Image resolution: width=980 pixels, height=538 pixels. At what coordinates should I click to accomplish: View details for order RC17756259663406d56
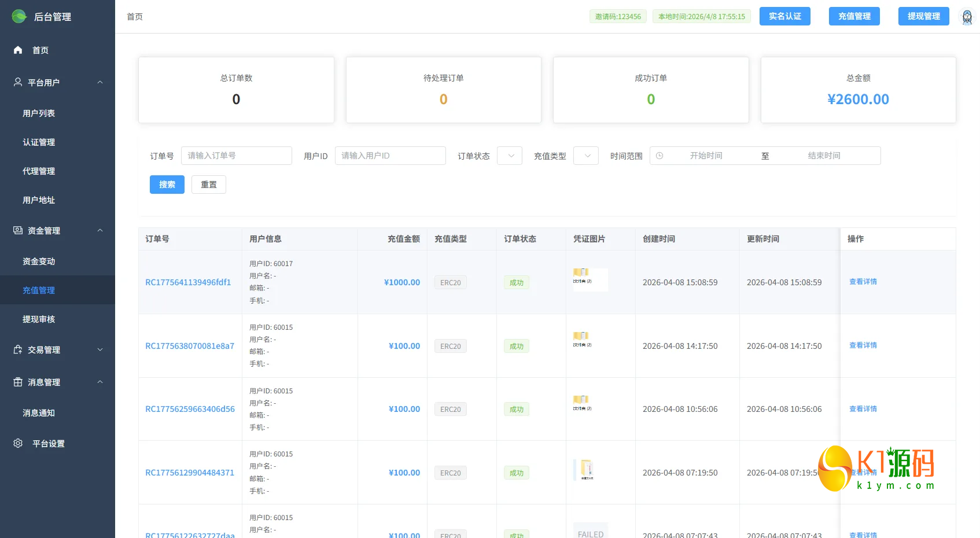click(x=863, y=409)
